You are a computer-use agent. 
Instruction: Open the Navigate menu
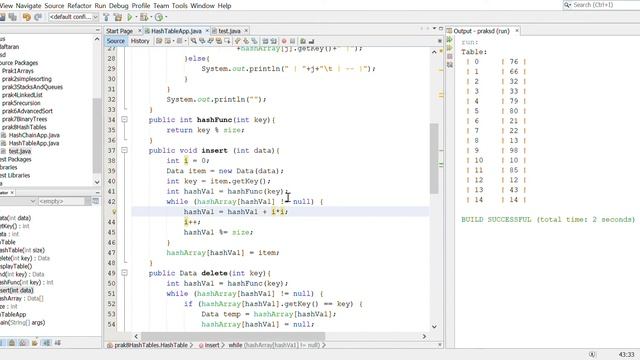[28, 6]
